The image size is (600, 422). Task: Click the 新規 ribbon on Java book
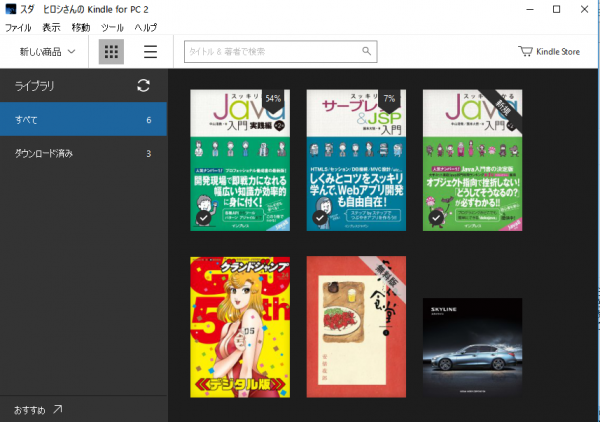(503, 109)
